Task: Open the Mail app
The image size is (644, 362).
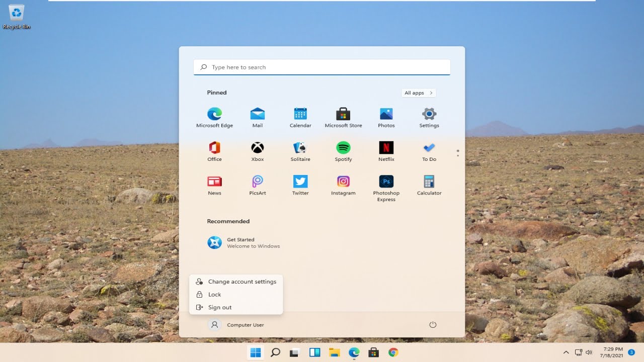Action: 258,118
